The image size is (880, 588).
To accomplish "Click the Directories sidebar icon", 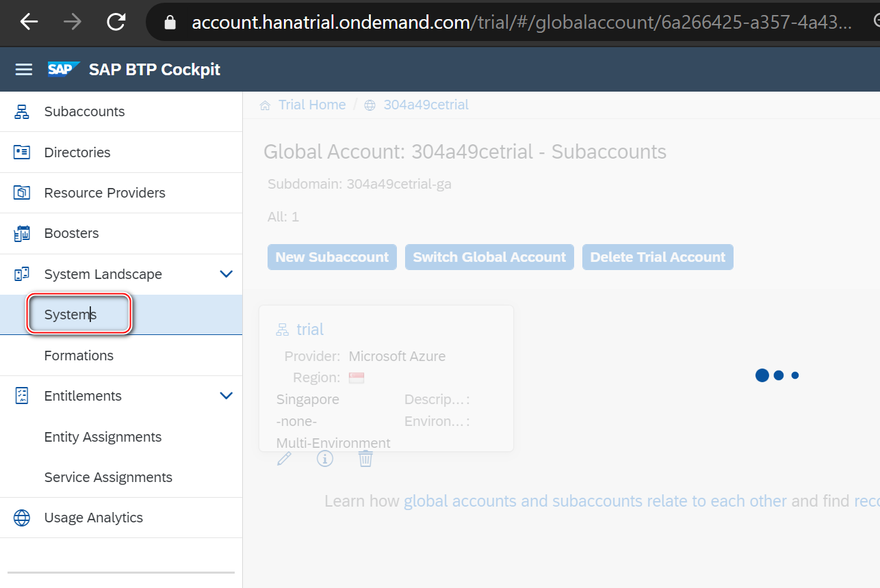I will 22,152.
